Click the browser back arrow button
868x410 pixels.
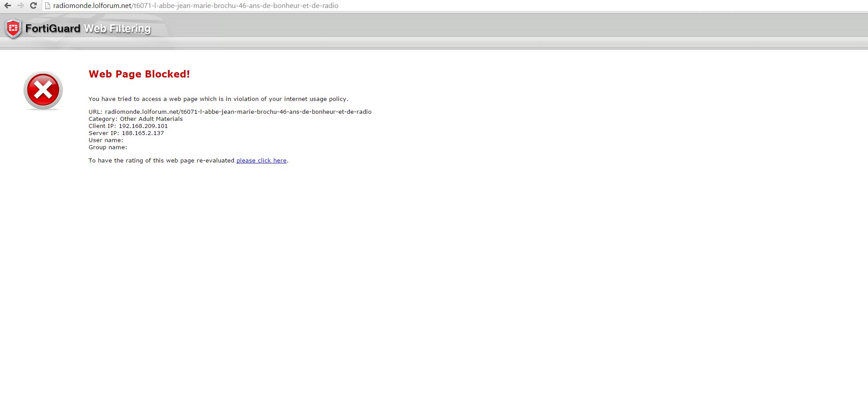coord(8,6)
